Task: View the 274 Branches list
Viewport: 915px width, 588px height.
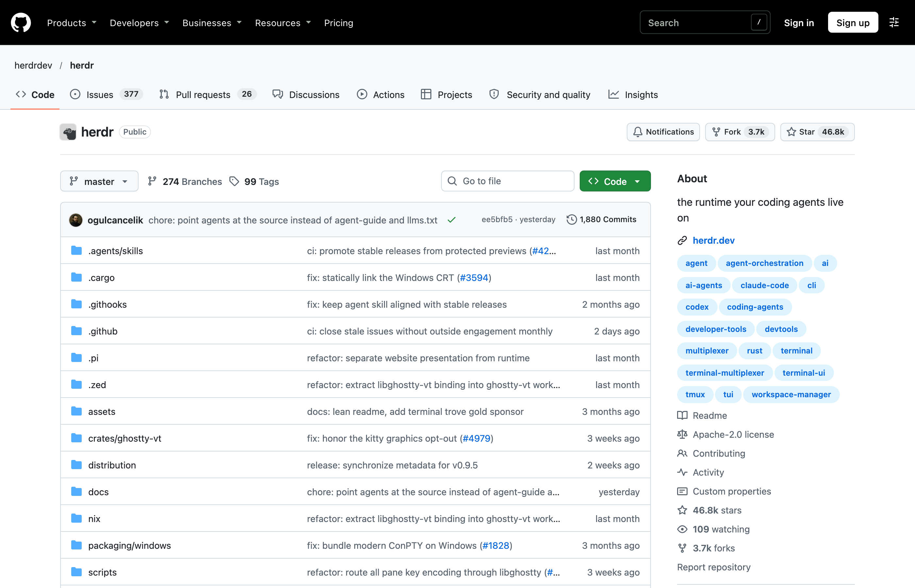Action: click(x=185, y=181)
